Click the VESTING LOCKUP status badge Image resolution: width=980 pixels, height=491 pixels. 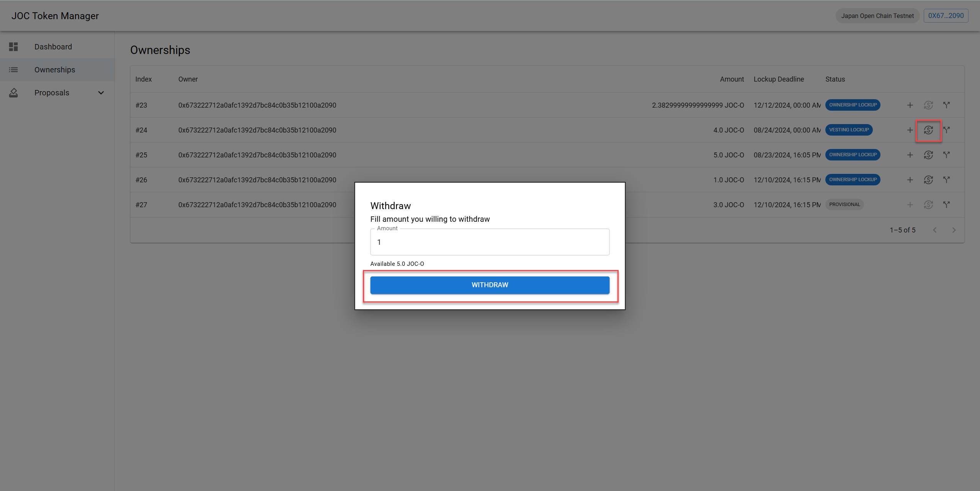(849, 130)
